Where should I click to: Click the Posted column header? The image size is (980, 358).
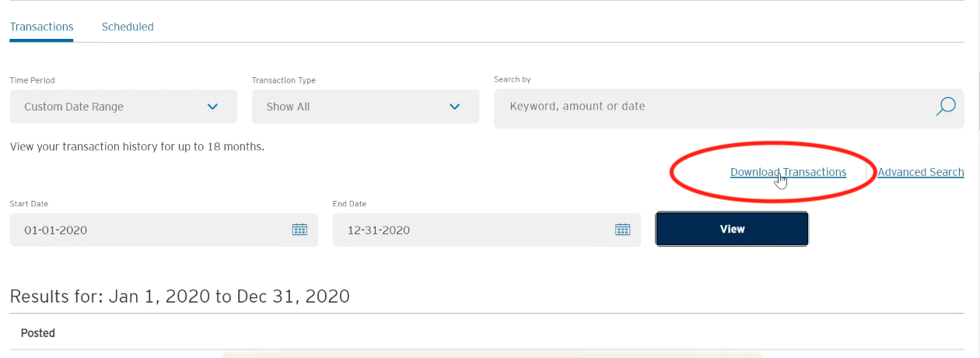click(38, 333)
